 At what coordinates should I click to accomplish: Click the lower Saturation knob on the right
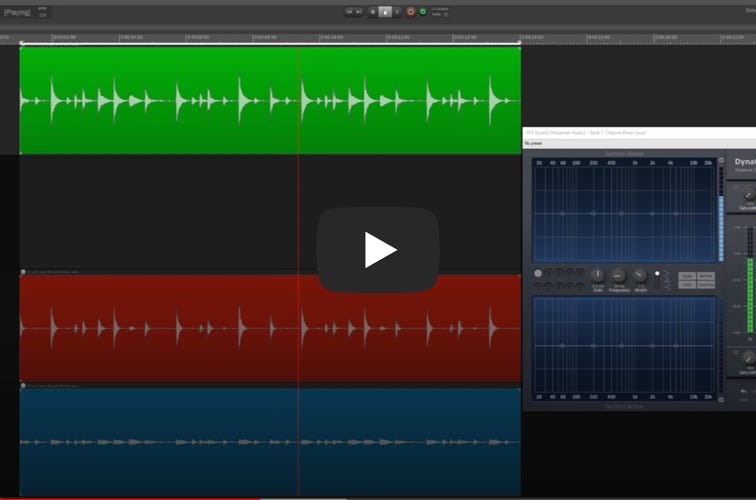tap(746, 357)
